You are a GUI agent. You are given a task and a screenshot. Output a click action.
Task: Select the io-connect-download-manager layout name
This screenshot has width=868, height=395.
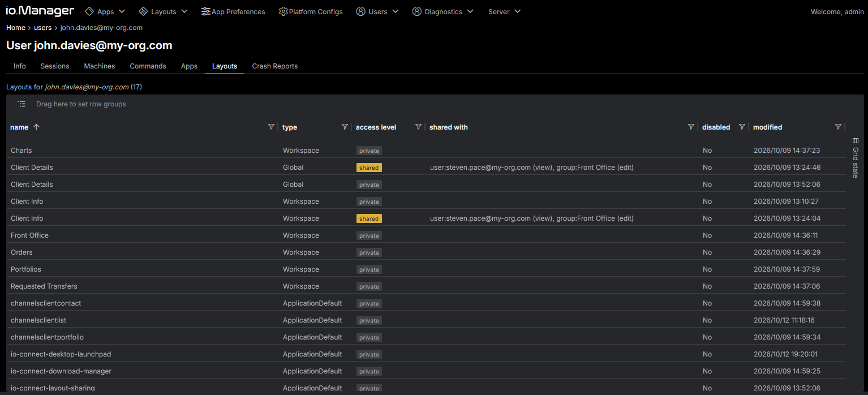[x=61, y=371]
